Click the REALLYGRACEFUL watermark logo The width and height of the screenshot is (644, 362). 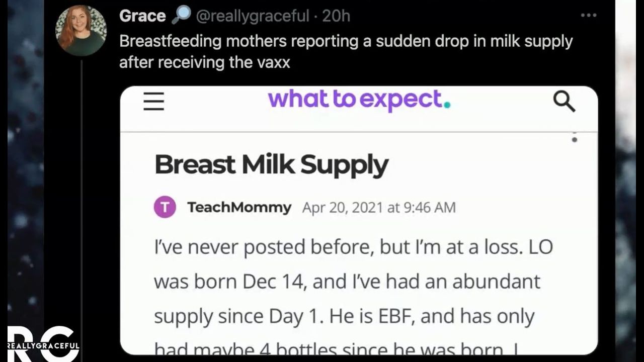(43, 344)
